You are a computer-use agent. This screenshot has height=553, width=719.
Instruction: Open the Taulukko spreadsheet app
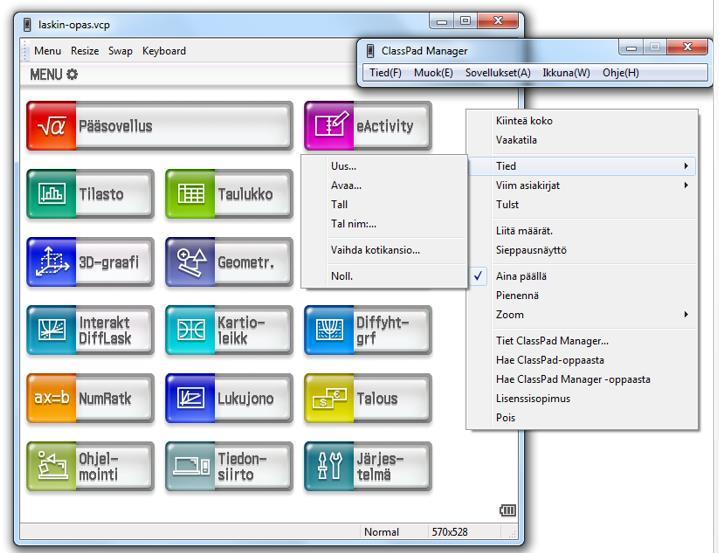point(229,194)
